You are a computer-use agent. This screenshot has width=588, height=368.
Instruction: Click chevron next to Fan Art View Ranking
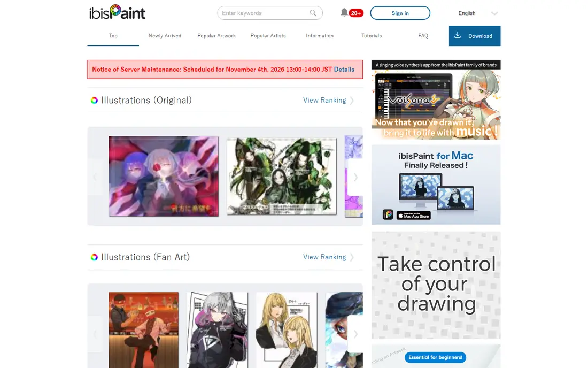(352, 257)
